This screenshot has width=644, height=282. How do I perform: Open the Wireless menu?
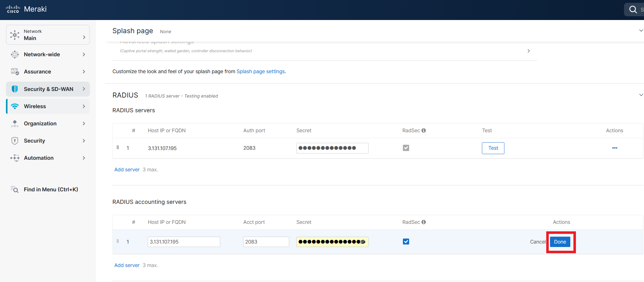[x=48, y=106]
